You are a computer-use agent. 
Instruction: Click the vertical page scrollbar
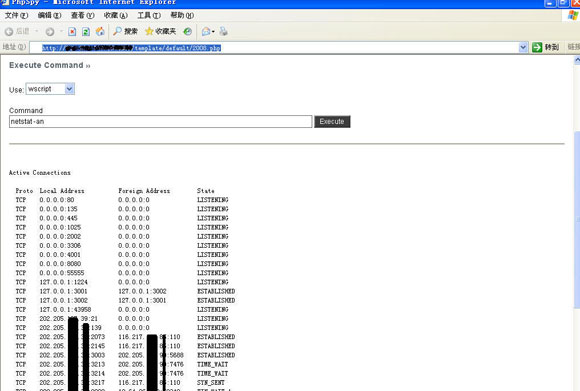(x=577, y=223)
